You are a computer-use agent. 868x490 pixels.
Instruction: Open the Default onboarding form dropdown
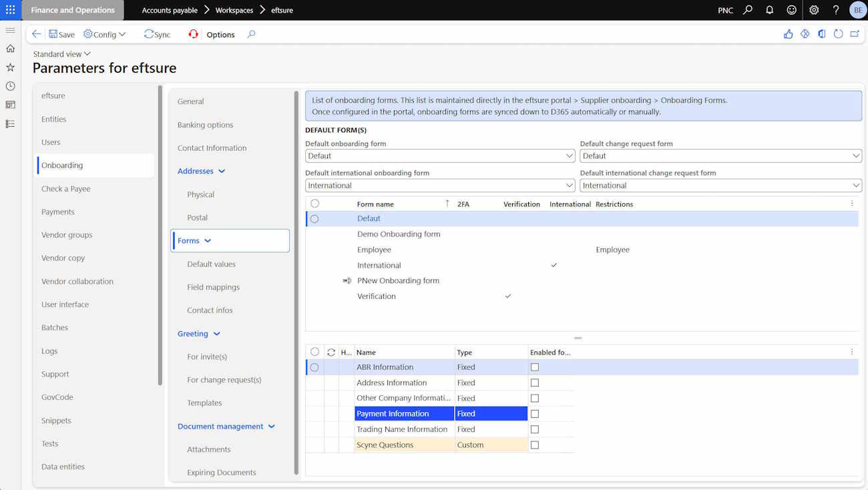click(x=569, y=156)
